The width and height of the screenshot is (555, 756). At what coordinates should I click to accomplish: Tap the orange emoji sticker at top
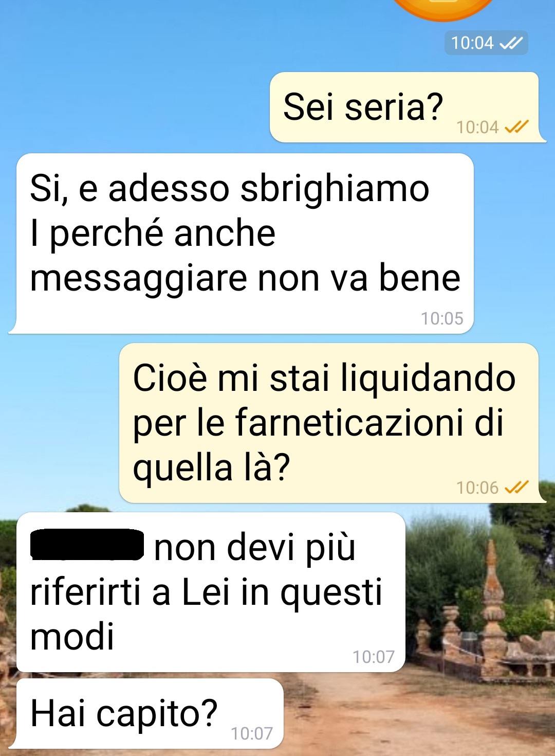[442, 9]
